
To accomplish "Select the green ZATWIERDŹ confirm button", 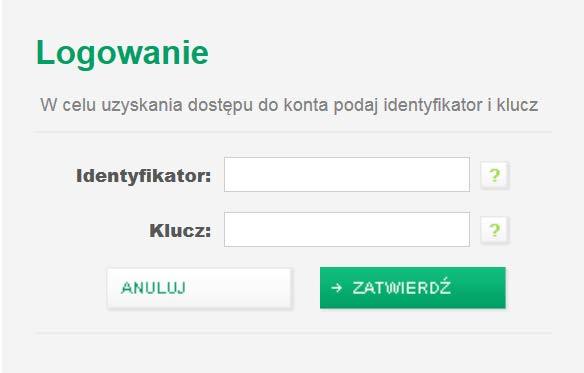I will 413,288.
